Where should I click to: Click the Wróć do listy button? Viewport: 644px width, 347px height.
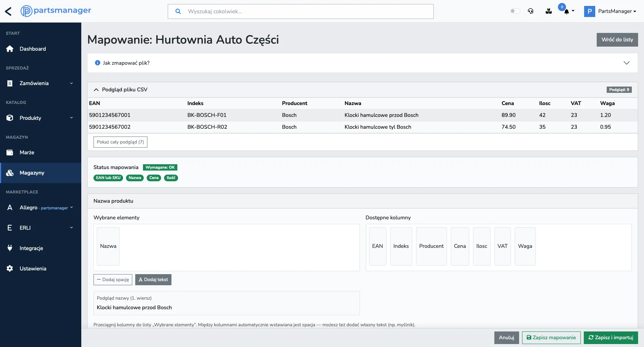[x=617, y=40]
